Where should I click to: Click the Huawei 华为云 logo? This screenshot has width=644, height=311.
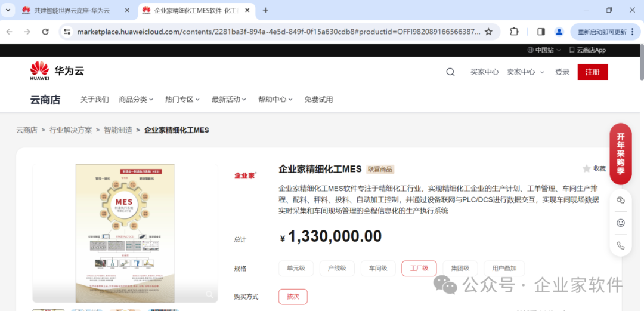[57, 71]
